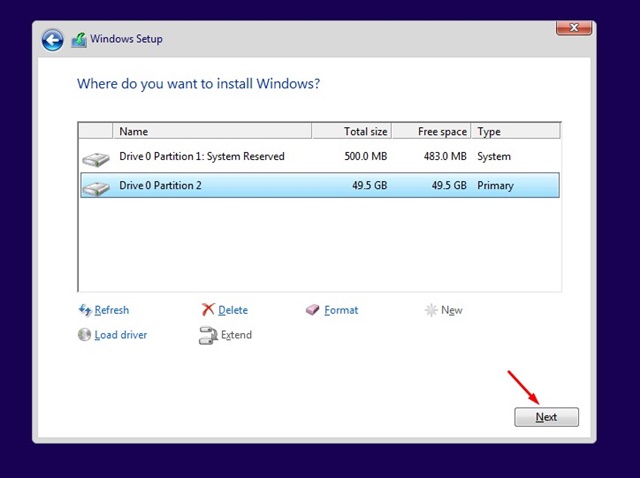Click the 483.0 MB free space cell

click(x=445, y=157)
